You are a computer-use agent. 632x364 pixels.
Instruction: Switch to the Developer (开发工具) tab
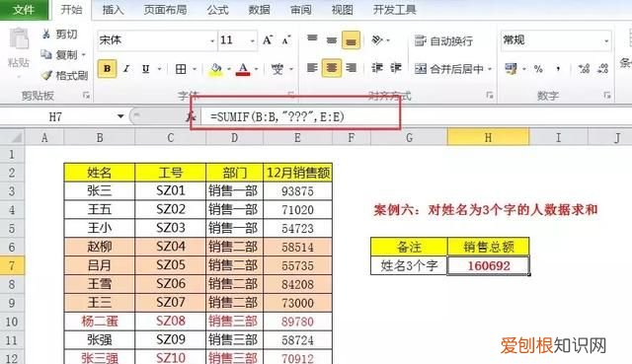click(x=394, y=10)
